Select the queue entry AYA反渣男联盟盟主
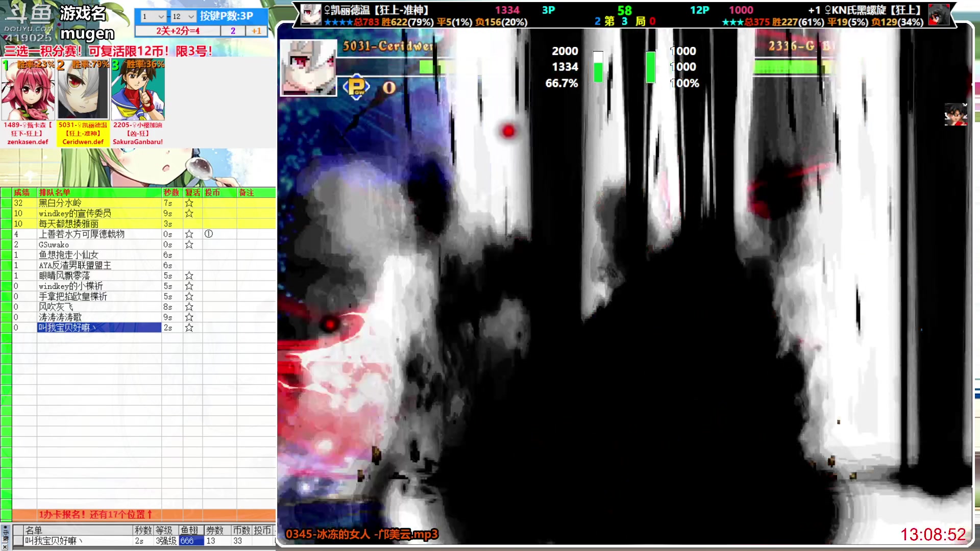 pyautogui.click(x=99, y=265)
